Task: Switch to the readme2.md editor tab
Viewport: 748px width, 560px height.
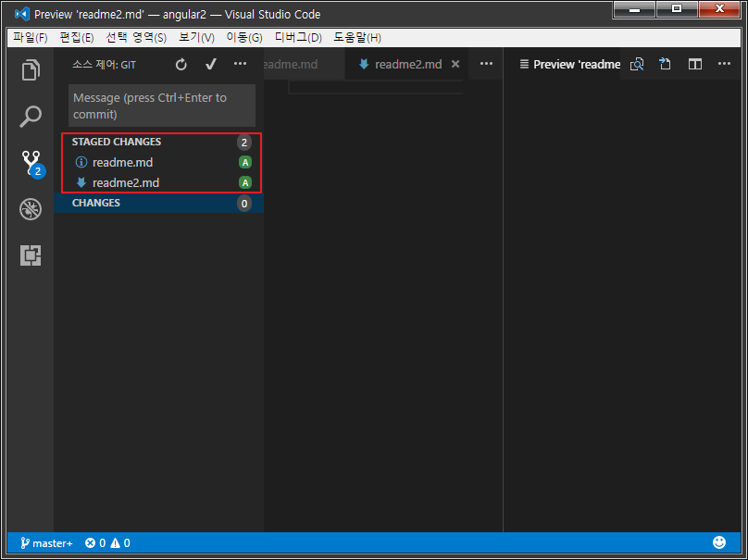Action: click(407, 65)
